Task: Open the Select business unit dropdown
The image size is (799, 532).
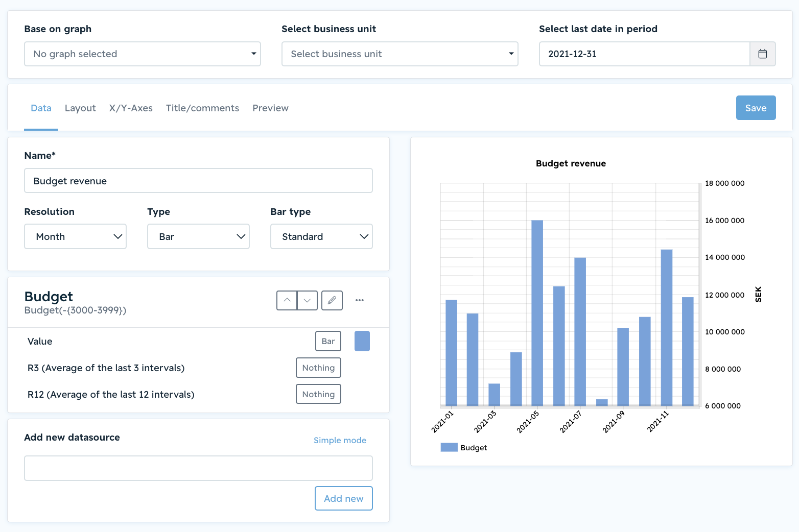Action: (400, 54)
